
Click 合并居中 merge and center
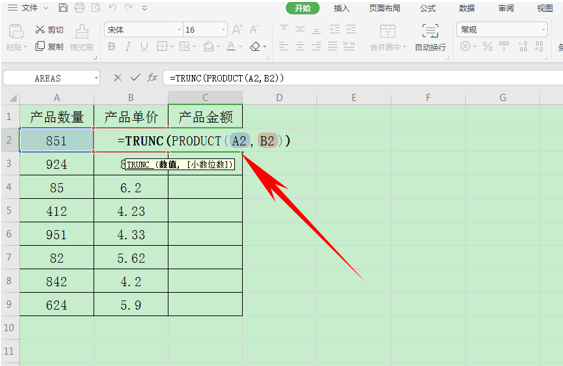click(x=388, y=37)
